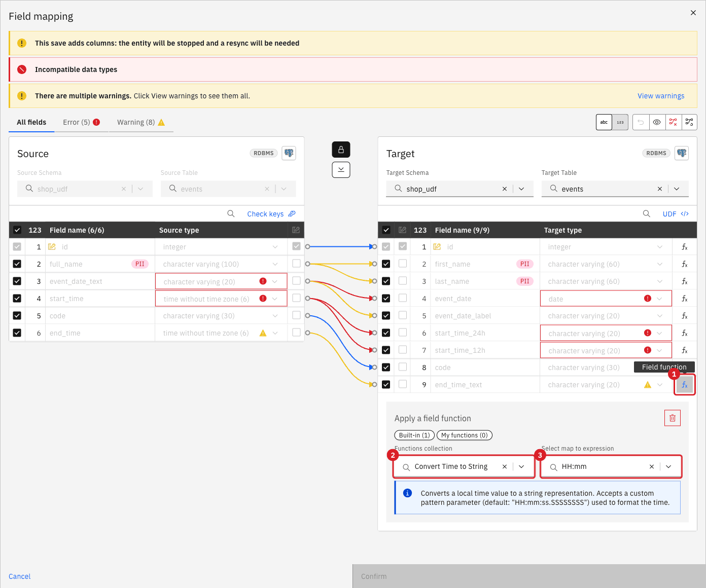Delete the applied field function with the trash icon

(673, 418)
